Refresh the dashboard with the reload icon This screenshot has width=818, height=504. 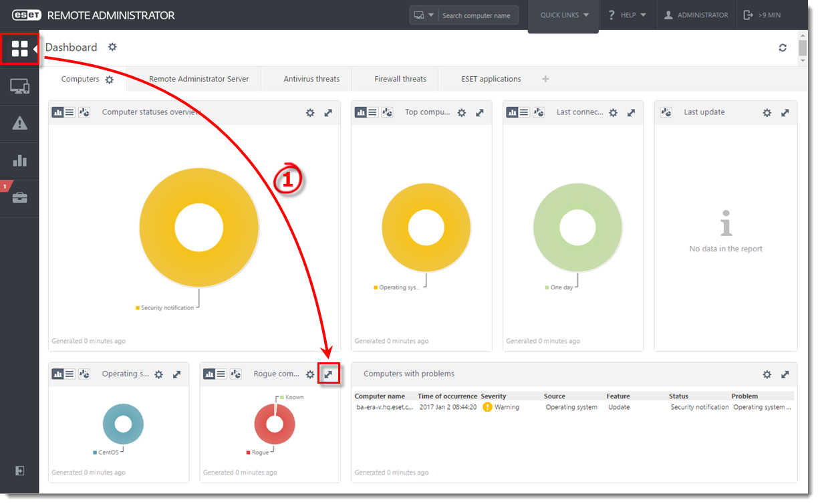click(783, 47)
